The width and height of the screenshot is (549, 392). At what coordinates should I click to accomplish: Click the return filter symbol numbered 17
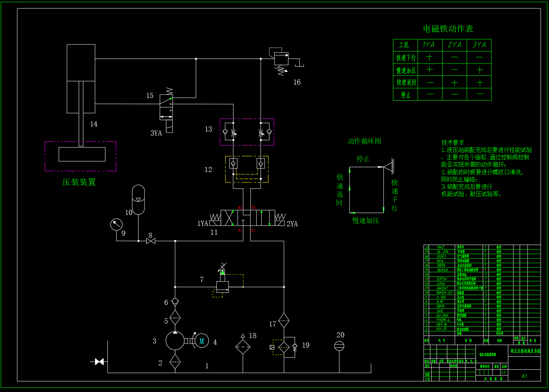(284, 321)
